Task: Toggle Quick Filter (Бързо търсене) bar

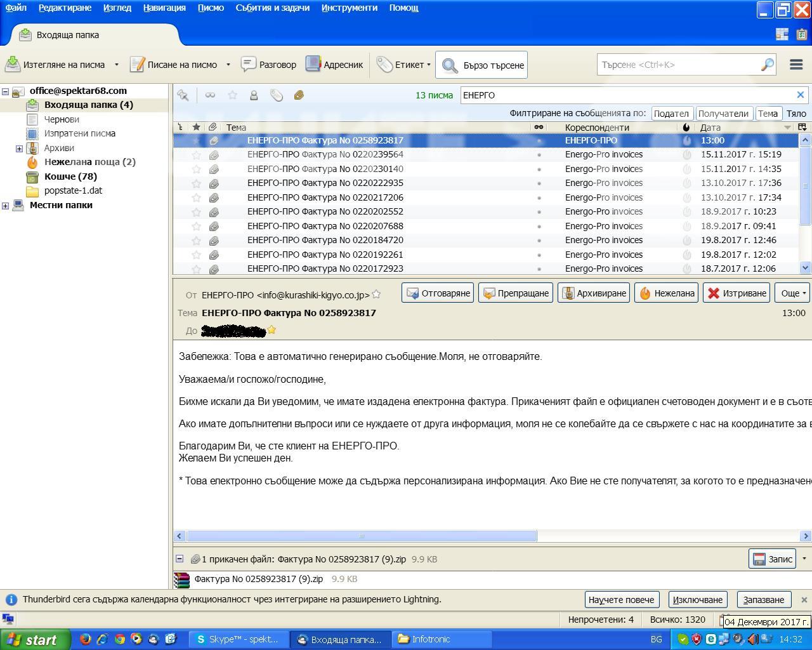Action: pyautogui.click(x=482, y=65)
